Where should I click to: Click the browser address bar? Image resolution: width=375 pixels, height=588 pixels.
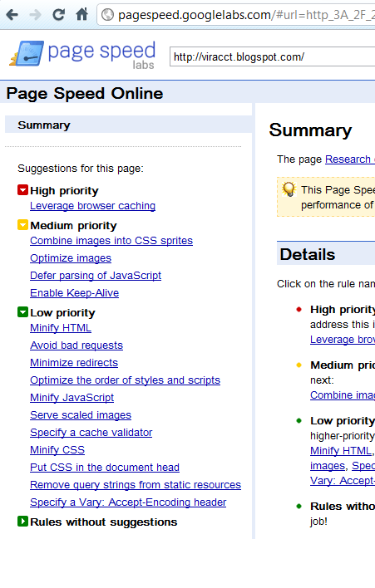[236, 15]
